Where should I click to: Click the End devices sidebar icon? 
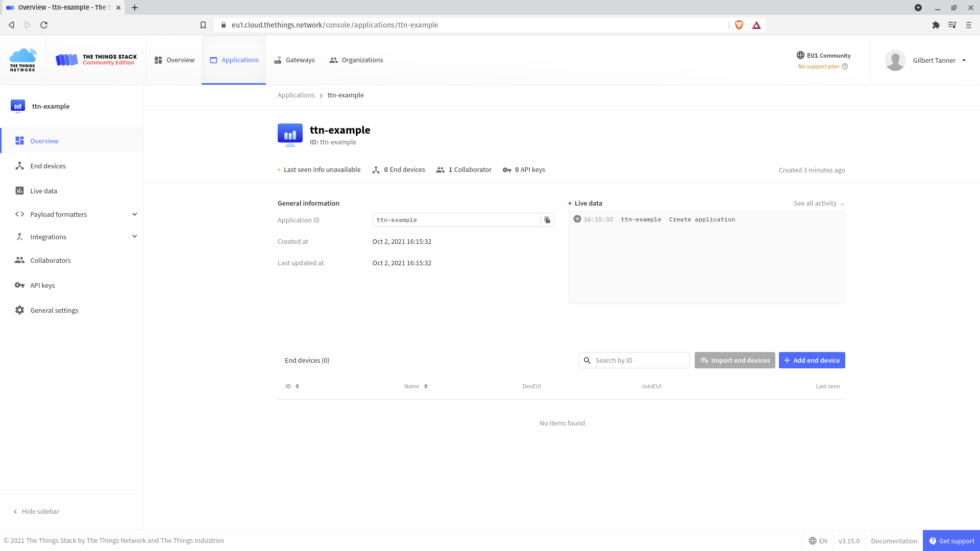point(19,165)
